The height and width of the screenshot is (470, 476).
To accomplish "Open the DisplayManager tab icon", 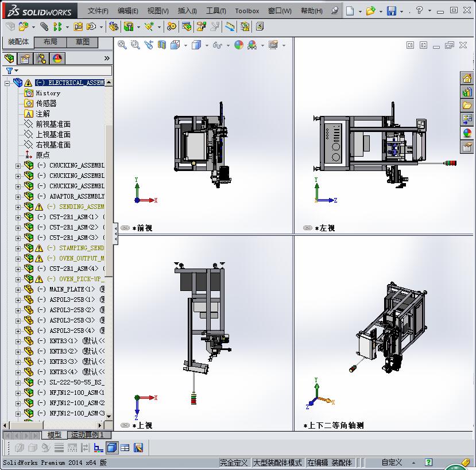I will pos(57,59).
